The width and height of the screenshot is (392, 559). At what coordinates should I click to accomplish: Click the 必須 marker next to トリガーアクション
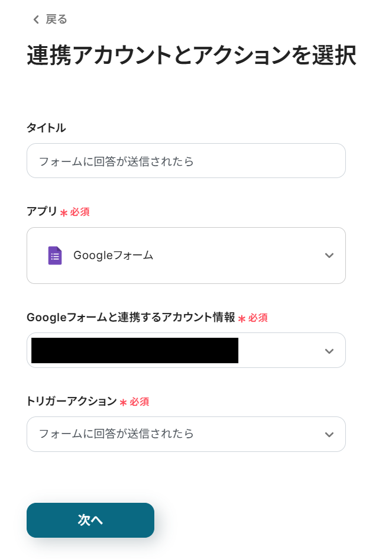(140, 402)
